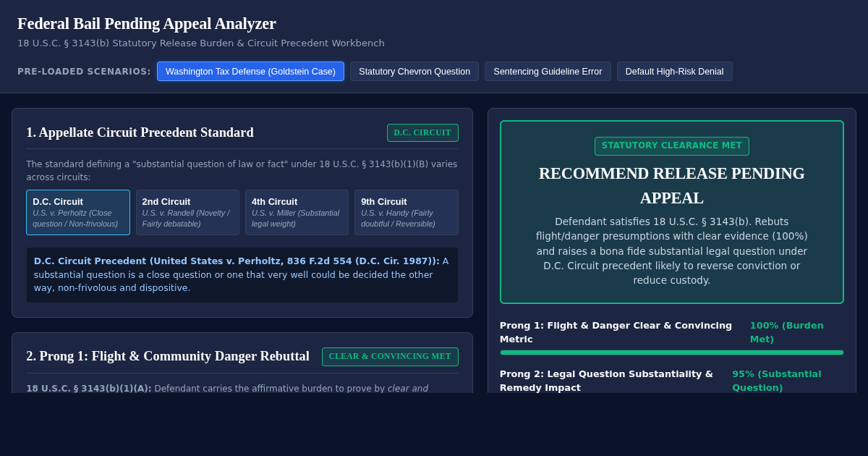Image resolution: width=868 pixels, height=456 pixels.
Task: Select the 9th Circuit precedent card
Action: pos(407,212)
